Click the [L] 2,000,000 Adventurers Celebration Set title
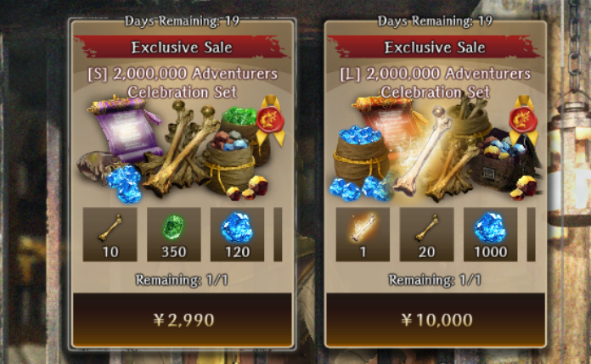 tap(436, 82)
